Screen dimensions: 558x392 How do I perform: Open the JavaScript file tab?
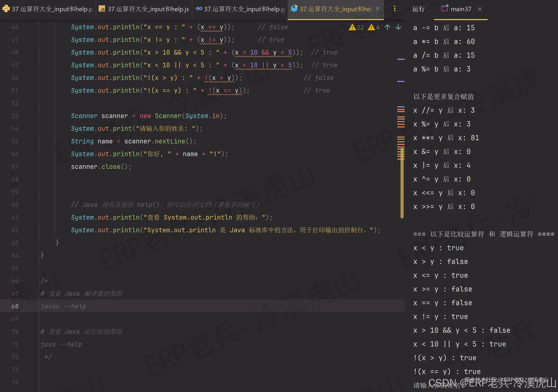point(148,9)
